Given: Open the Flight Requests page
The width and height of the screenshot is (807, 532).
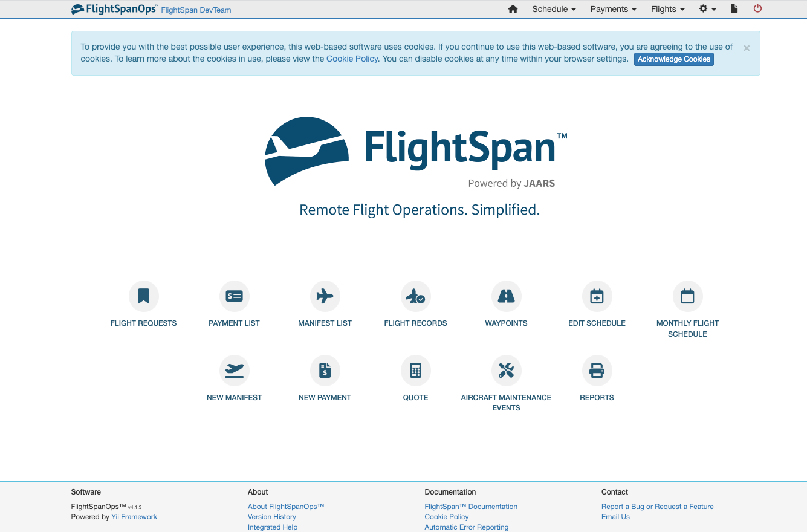Looking at the screenshot, I should tap(143, 296).
